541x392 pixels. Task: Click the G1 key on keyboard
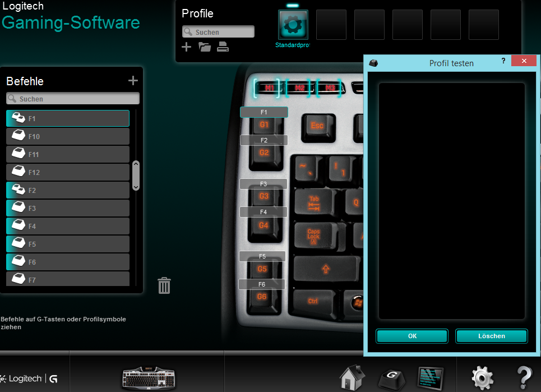tap(264, 125)
